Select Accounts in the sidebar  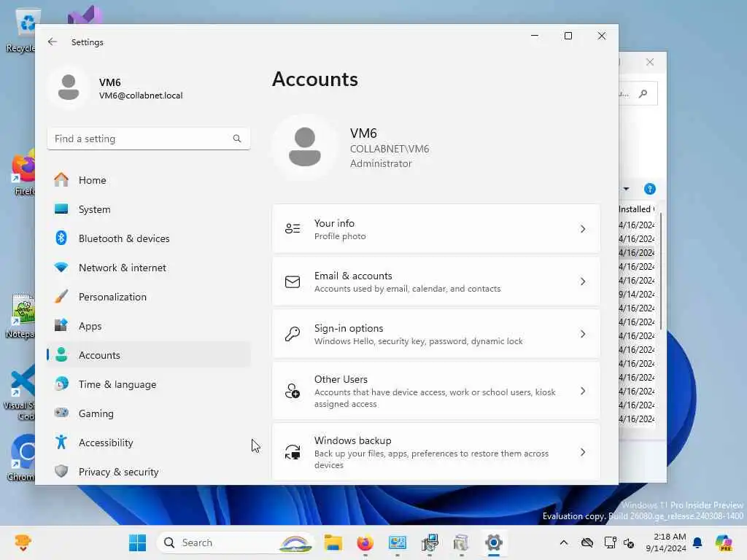click(x=149, y=355)
